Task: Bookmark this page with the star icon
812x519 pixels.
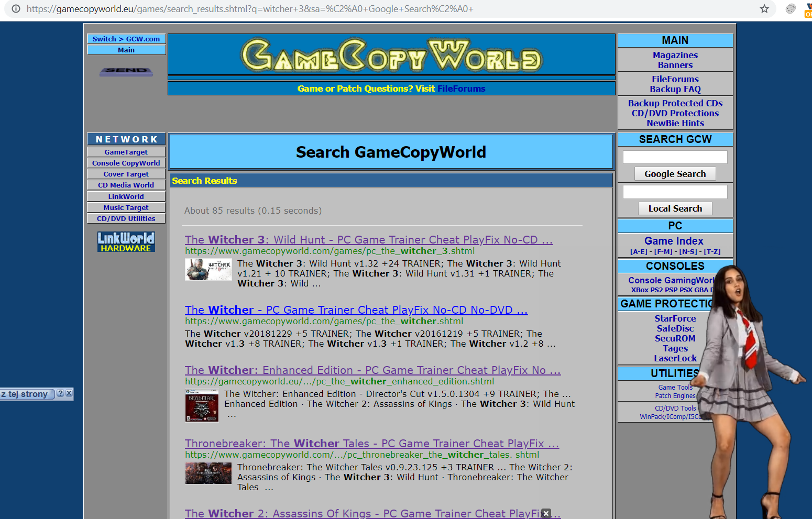Action: tap(764, 9)
